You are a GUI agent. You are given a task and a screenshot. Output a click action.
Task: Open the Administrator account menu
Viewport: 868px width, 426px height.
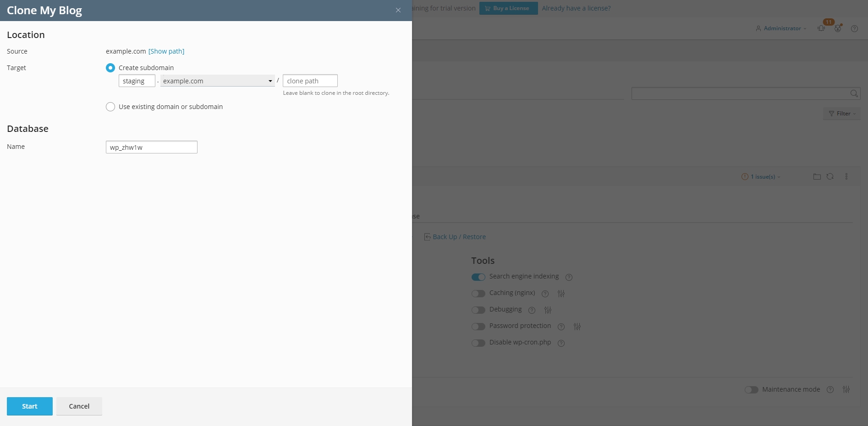click(781, 28)
